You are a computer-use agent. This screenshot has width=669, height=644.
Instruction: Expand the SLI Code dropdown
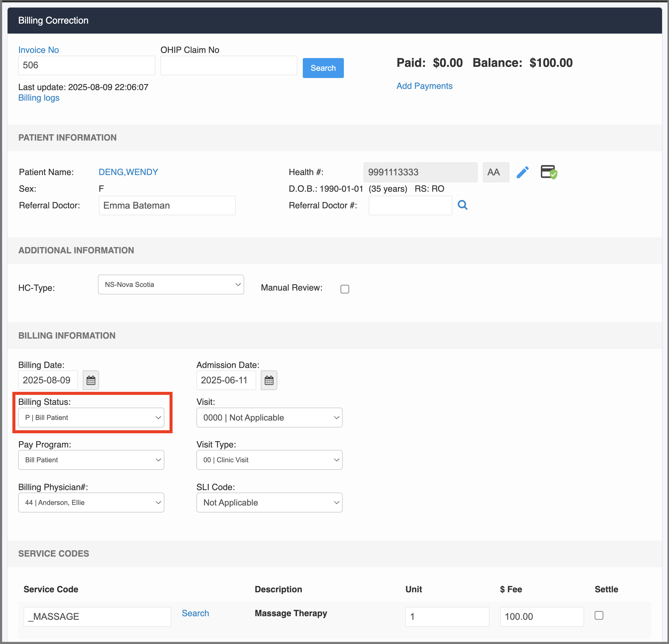[x=269, y=502]
